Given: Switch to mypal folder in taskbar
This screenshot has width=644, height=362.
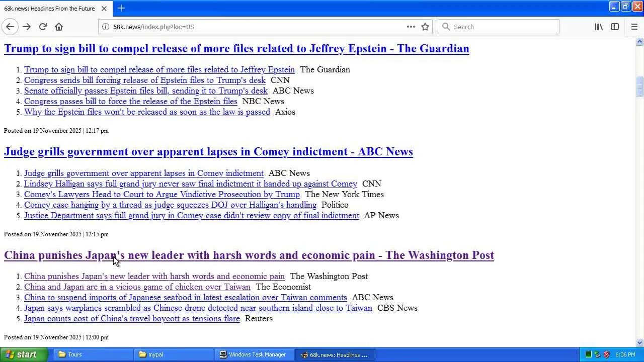Looking at the screenshot, I should click(173, 354).
